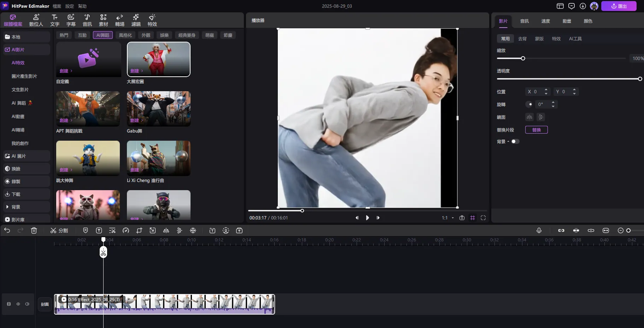644x328 pixels.
Task: Take a snapshot with the camera icon
Action: (462, 218)
